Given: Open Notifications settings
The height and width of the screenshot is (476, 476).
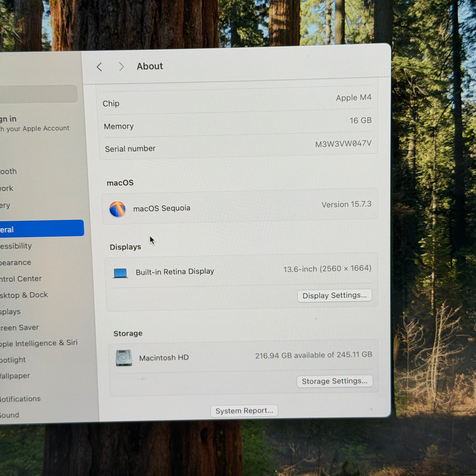Looking at the screenshot, I should pos(20,399).
